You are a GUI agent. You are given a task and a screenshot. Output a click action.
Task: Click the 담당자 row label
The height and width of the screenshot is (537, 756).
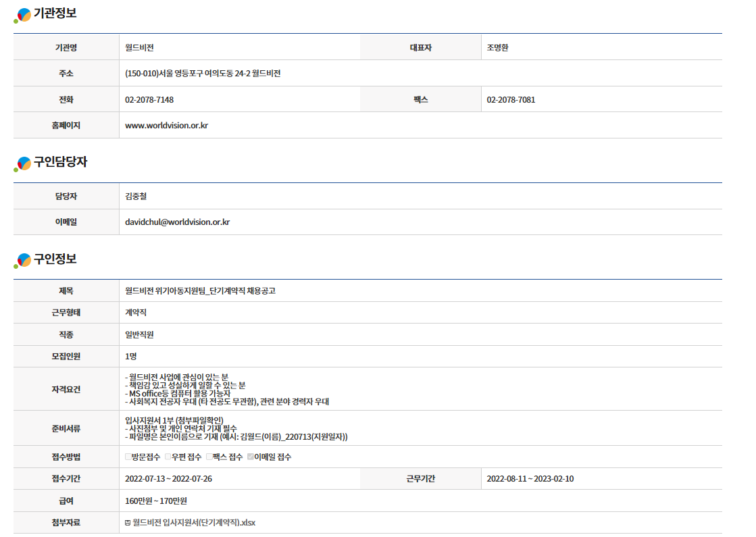(x=66, y=196)
